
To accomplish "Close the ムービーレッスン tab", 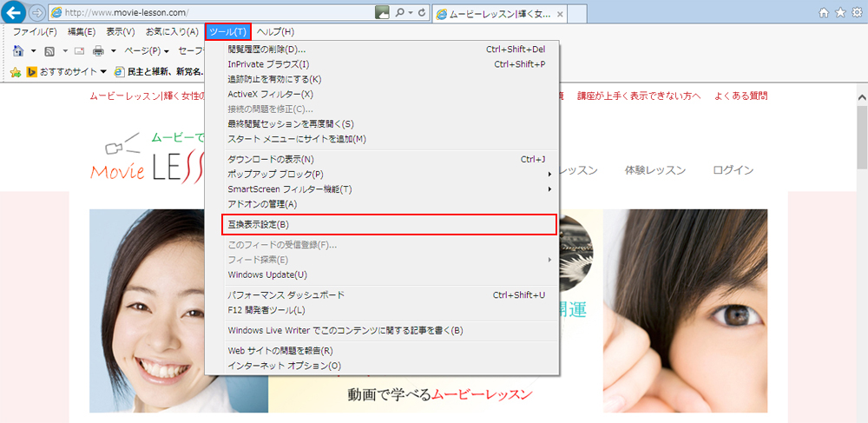I will (x=560, y=15).
